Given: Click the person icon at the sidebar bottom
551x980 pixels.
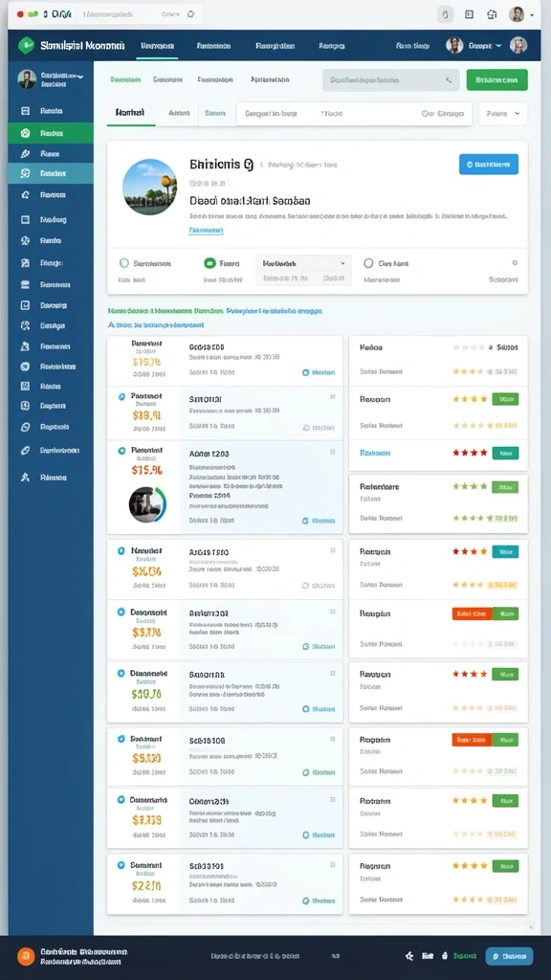Looking at the screenshot, I should tap(25, 477).
